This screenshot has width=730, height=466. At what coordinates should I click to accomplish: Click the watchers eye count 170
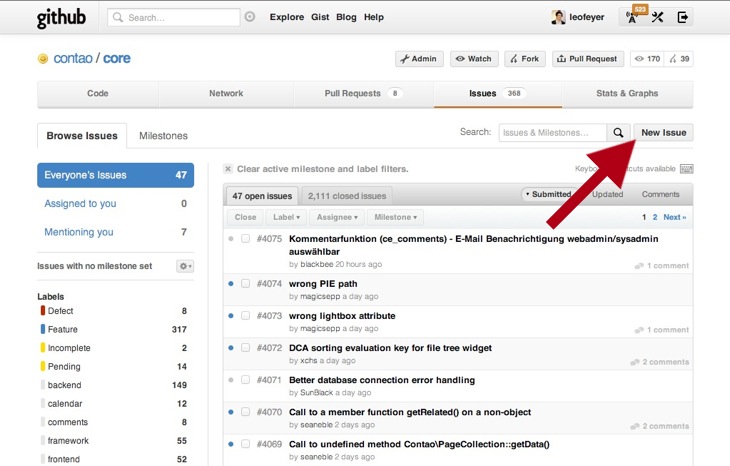pyautogui.click(x=648, y=59)
